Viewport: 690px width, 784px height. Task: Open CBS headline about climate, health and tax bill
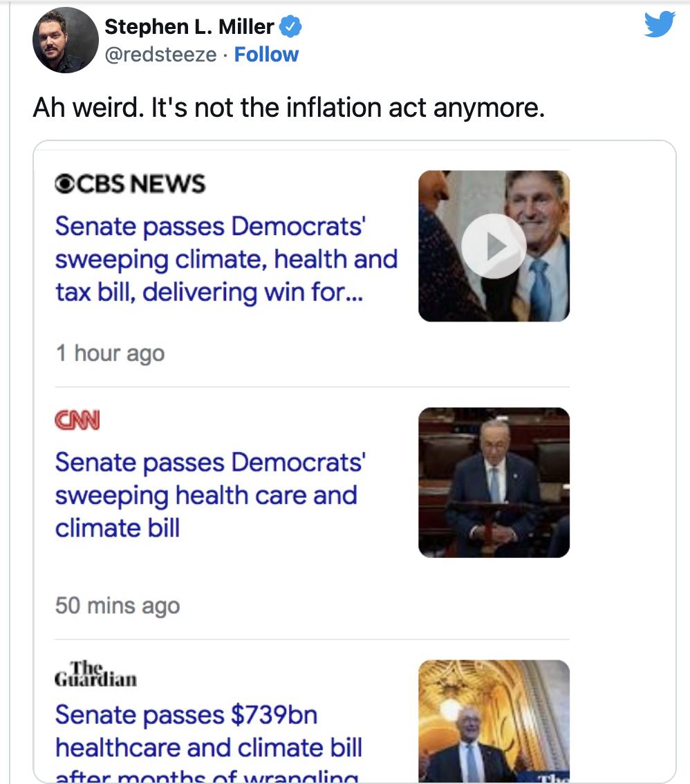(226, 259)
